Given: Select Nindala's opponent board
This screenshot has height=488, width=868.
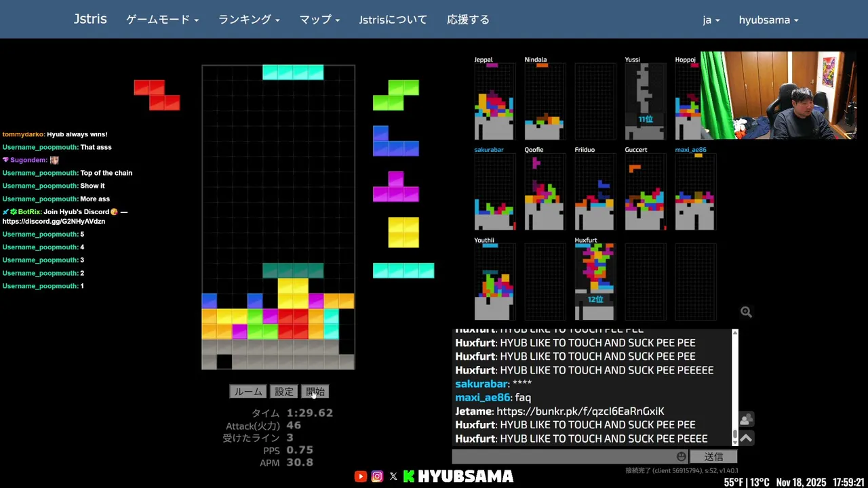Looking at the screenshot, I should (545, 101).
